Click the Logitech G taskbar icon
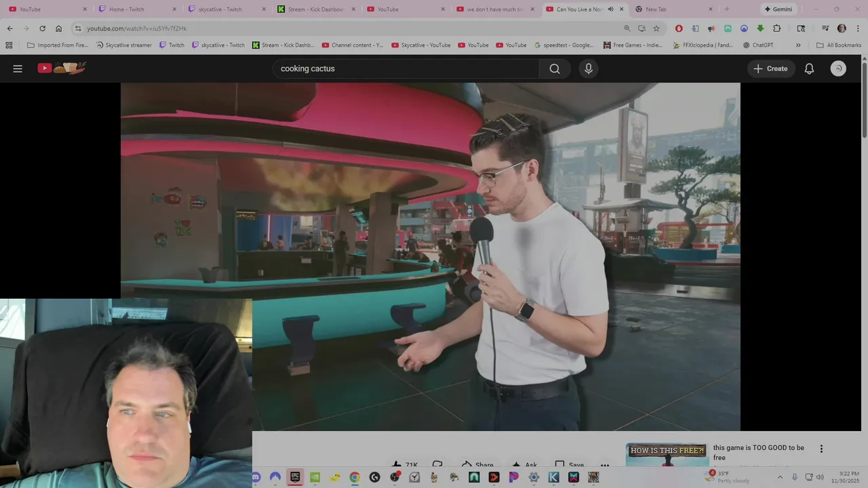 [x=374, y=477]
